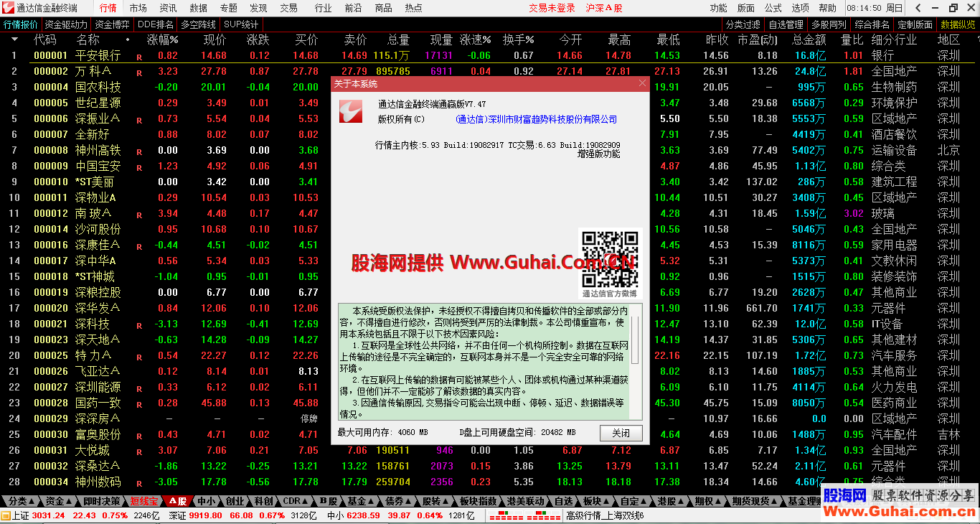Click the R marker beside 中国宝安
This screenshot has height=524, width=980.
click(139, 167)
